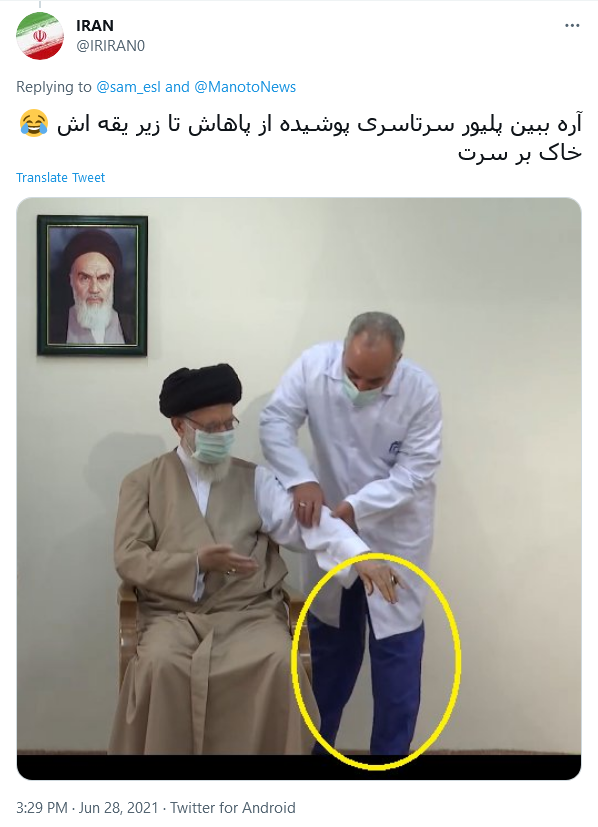Screen dimensions: 598x827
Task: Click the yellow oval annotation in the photo
Action: tap(376, 661)
